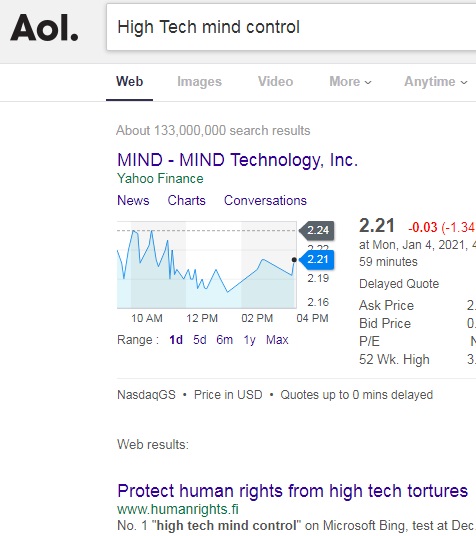Click the Aol. logo
The image size is (476, 536).
pyautogui.click(x=44, y=28)
